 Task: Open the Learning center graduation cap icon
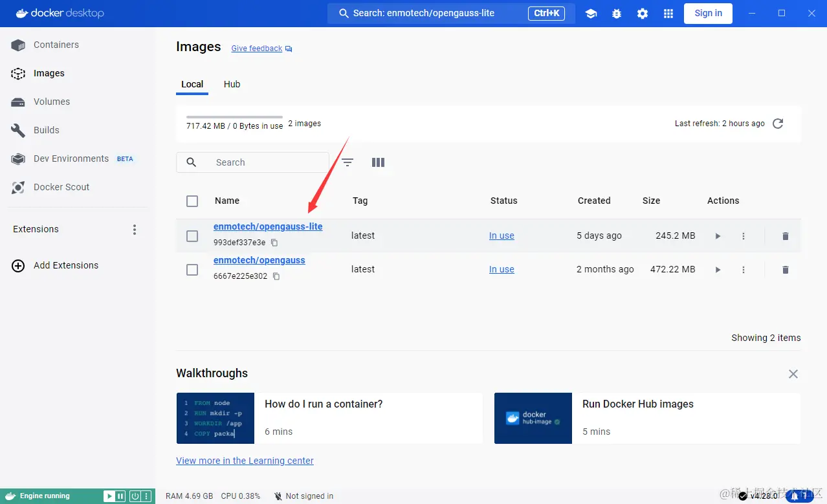(x=591, y=14)
